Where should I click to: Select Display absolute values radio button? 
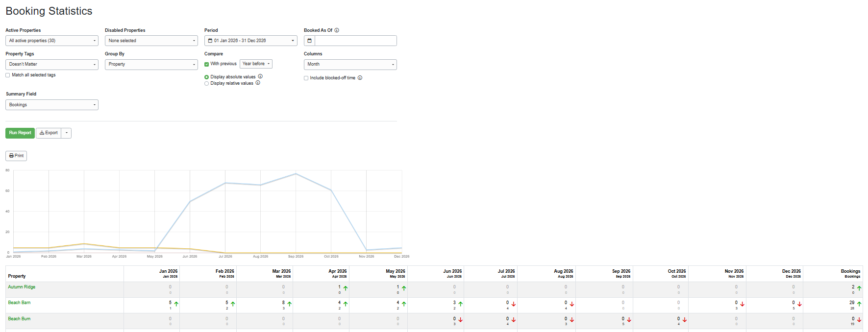click(207, 77)
